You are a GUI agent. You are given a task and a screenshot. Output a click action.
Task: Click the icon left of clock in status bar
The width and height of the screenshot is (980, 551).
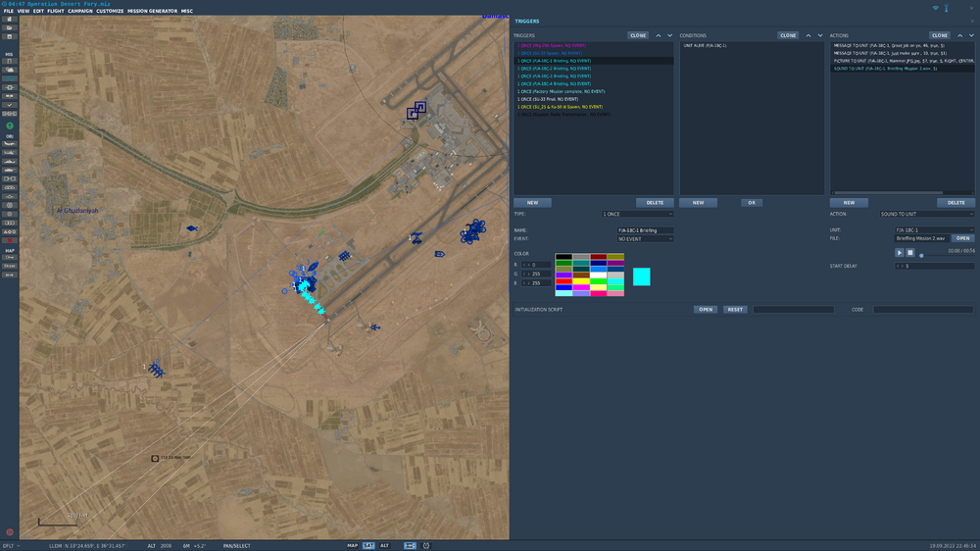(410, 545)
